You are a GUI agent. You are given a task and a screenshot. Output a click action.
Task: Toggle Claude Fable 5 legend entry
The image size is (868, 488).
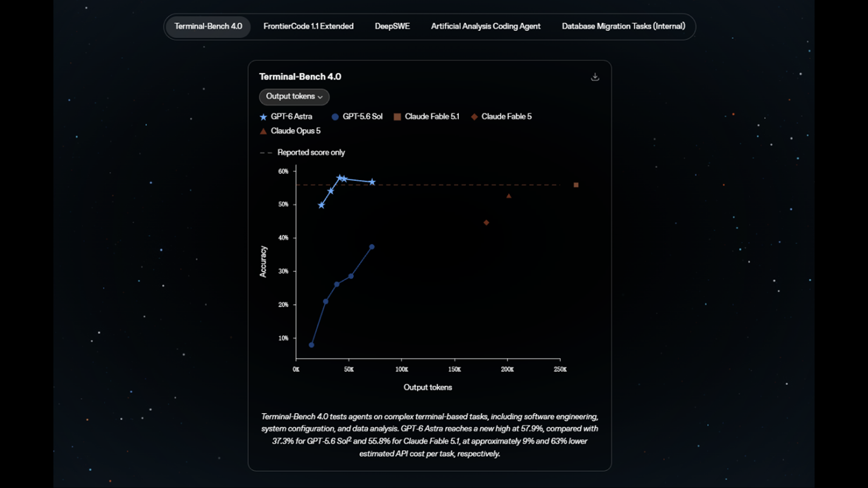click(x=501, y=117)
